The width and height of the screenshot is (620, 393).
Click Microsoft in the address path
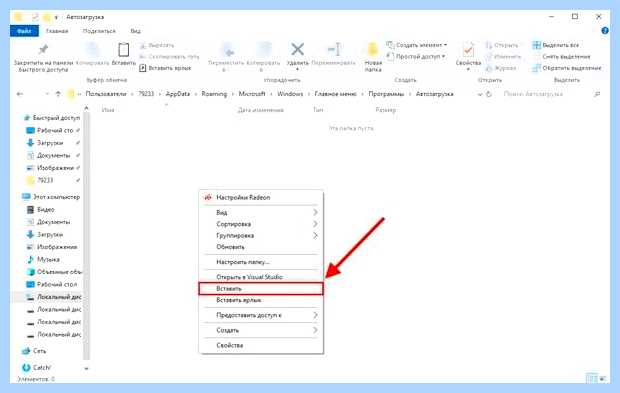pyautogui.click(x=252, y=94)
